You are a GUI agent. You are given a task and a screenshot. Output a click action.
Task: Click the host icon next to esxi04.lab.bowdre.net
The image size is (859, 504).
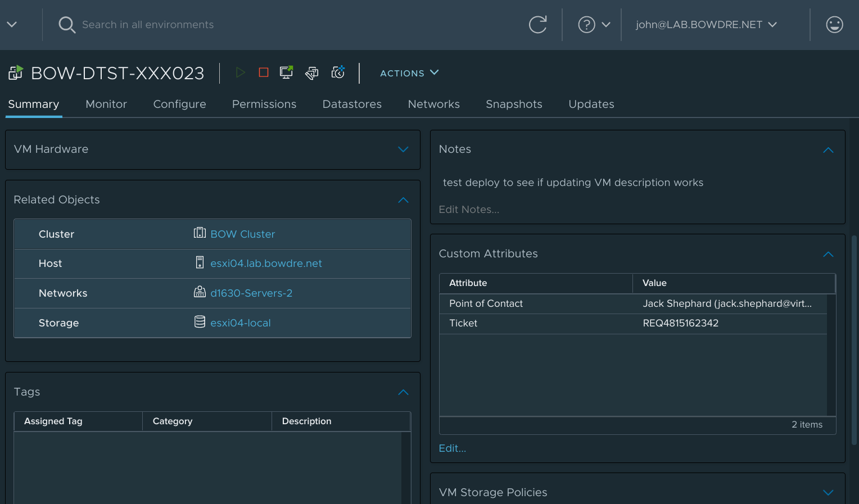pyautogui.click(x=200, y=262)
